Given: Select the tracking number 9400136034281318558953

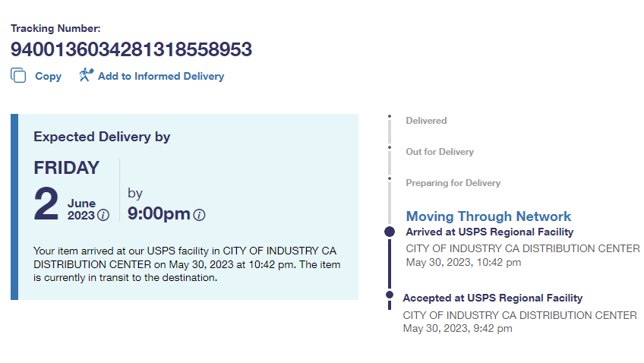Looking at the screenshot, I should tap(131, 49).
